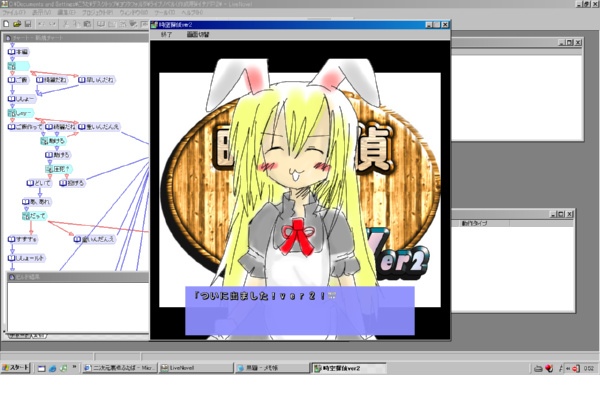The height and width of the screenshot is (400, 600).
Task: Open the 画面切替 menu in the preview window
Action: [x=198, y=34]
